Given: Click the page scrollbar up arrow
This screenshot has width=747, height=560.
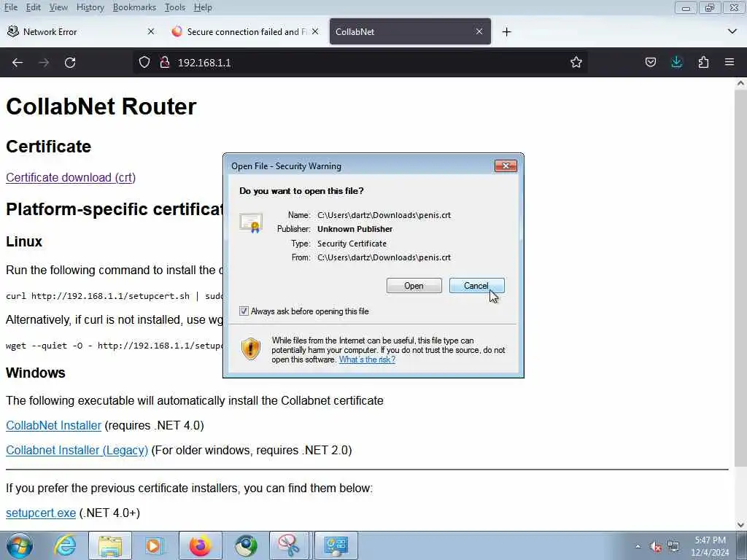Looking at the screenshot, I should (x=740, y=83).
